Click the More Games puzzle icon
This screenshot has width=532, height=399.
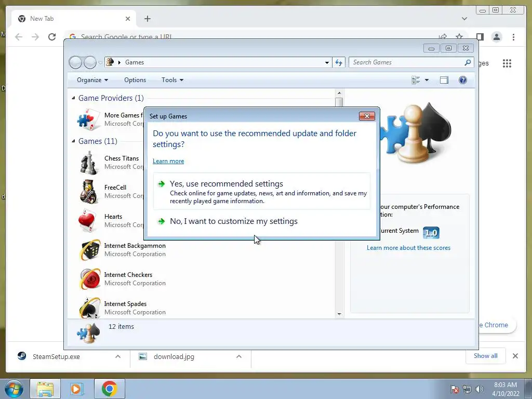(x=89, y=119)
